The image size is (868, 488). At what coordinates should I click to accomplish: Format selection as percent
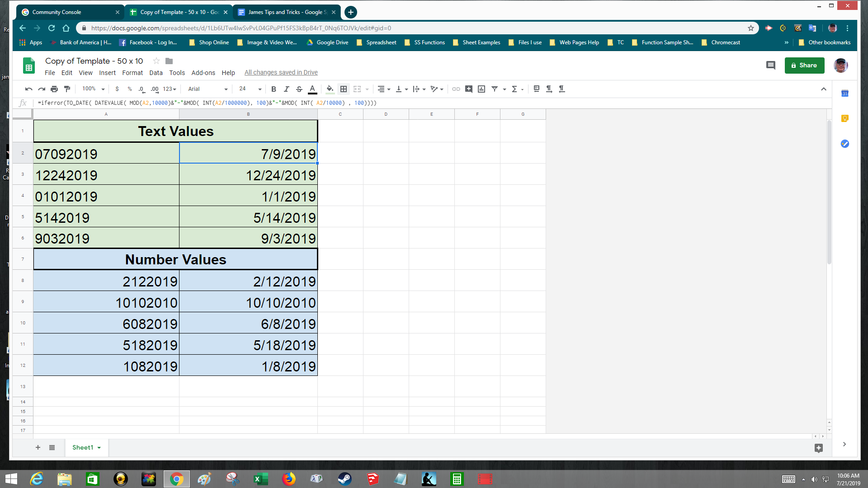click(130, 89)
